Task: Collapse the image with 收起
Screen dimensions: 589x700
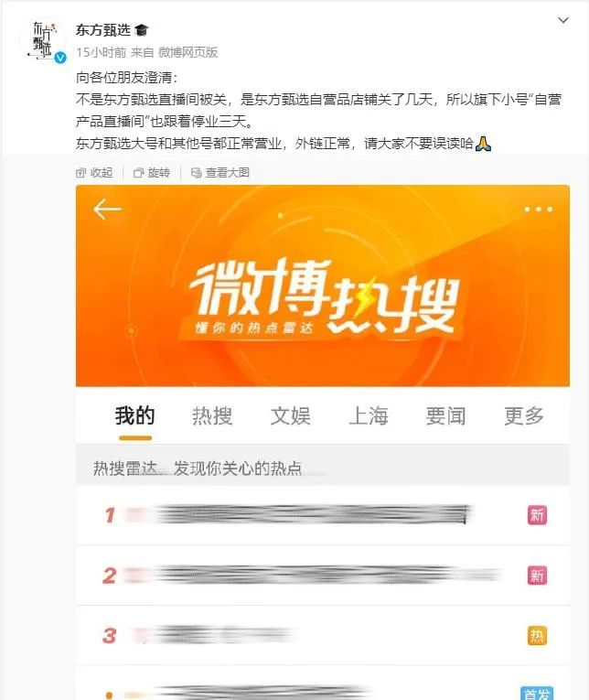Action: [x=94, y=172]
